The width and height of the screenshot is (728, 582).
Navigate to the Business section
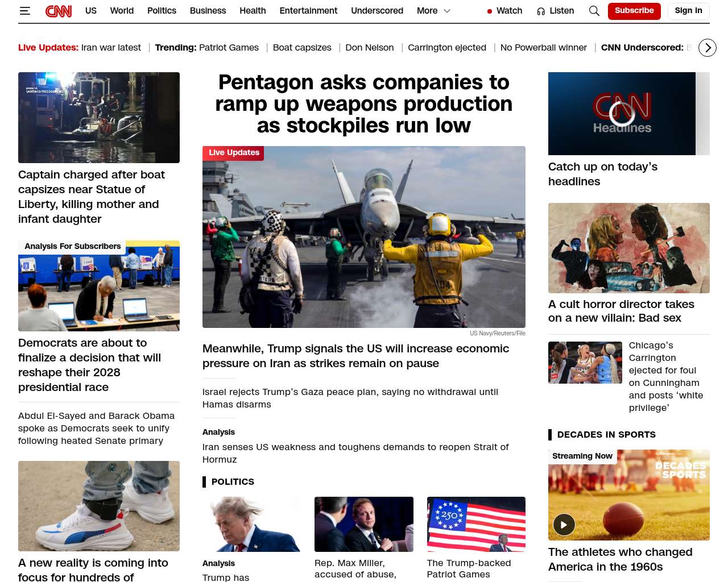[208, 11]
